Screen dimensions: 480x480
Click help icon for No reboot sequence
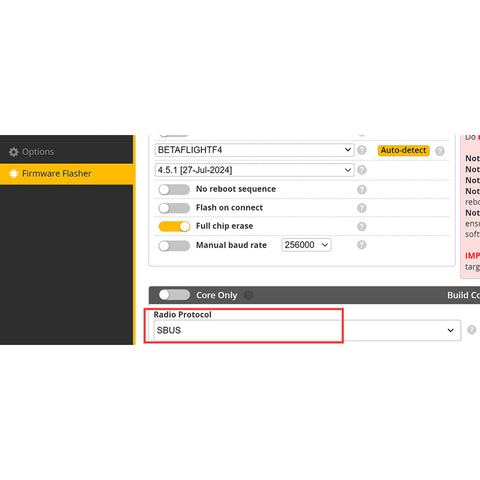point(362,189)
